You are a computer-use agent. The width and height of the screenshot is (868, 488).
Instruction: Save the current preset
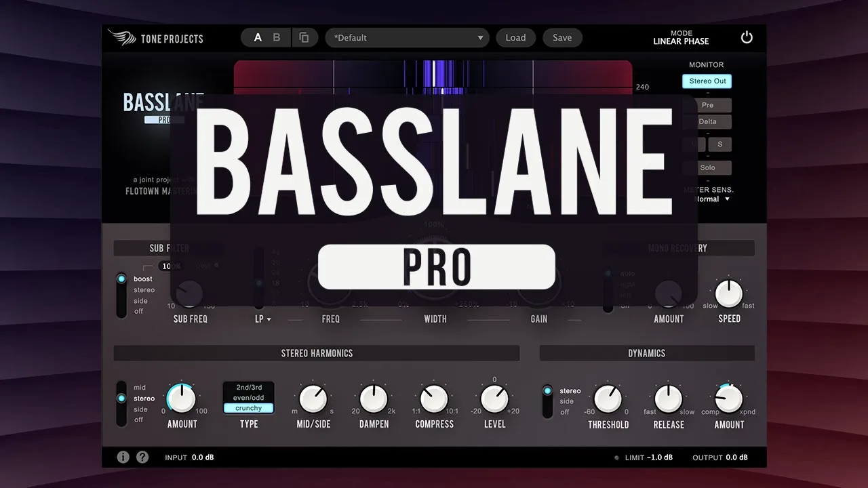562,37
